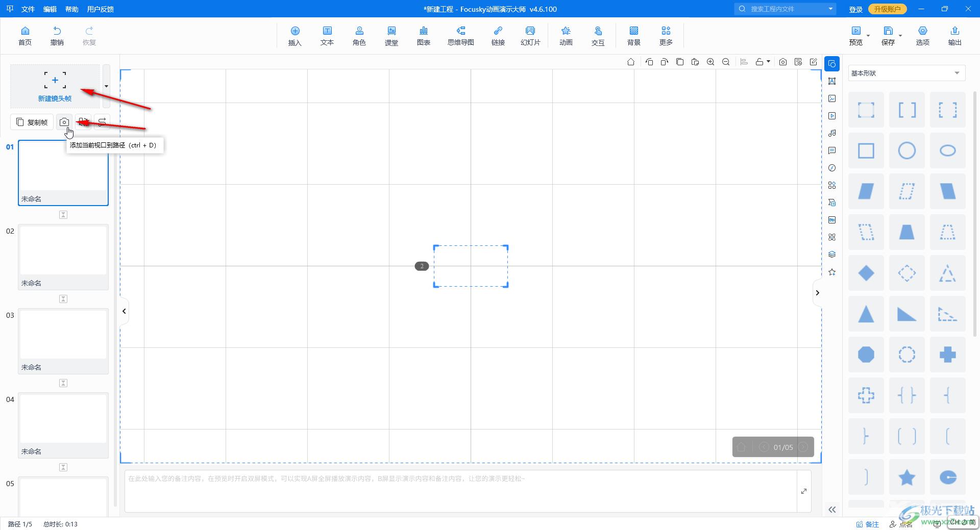The width and height of the screenshot is (980, 530).
Task: Open the layers sidebar icon
Action: tap(832, 255)
